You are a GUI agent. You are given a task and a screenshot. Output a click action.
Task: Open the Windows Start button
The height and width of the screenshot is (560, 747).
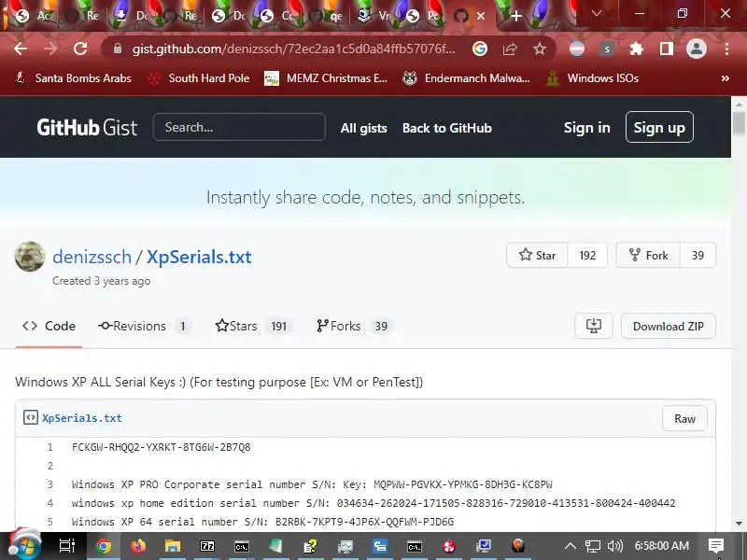point(24,545)
